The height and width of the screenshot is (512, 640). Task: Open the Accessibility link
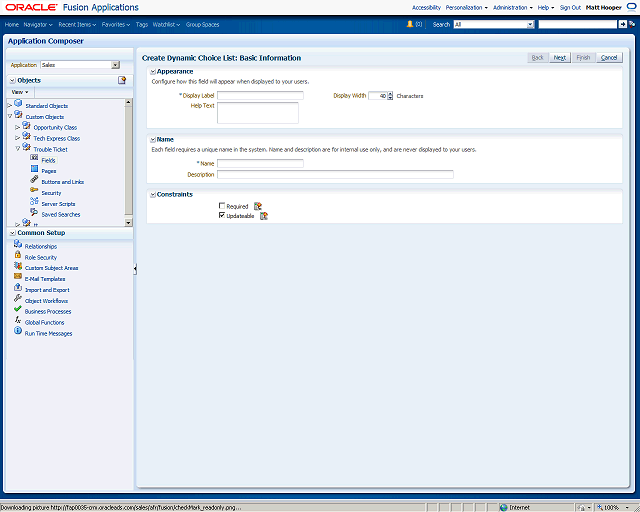[x=426, y=7]
